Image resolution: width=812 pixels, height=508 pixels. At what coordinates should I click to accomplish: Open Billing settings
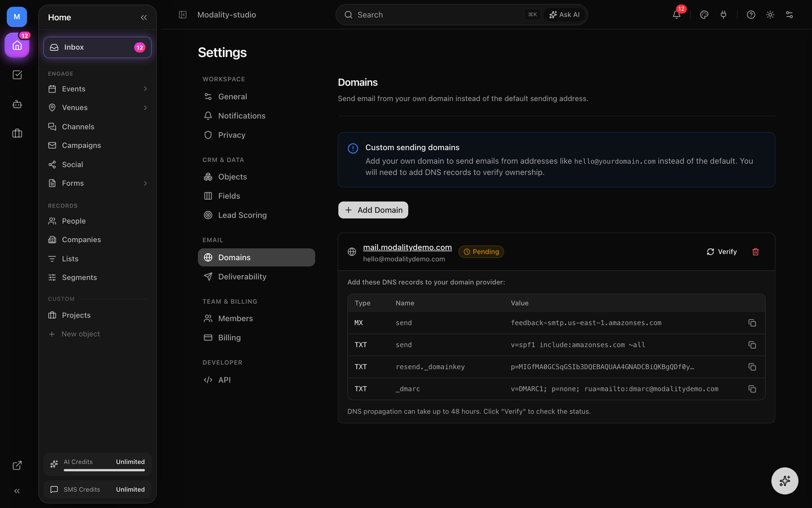click(x=256, y=338)
